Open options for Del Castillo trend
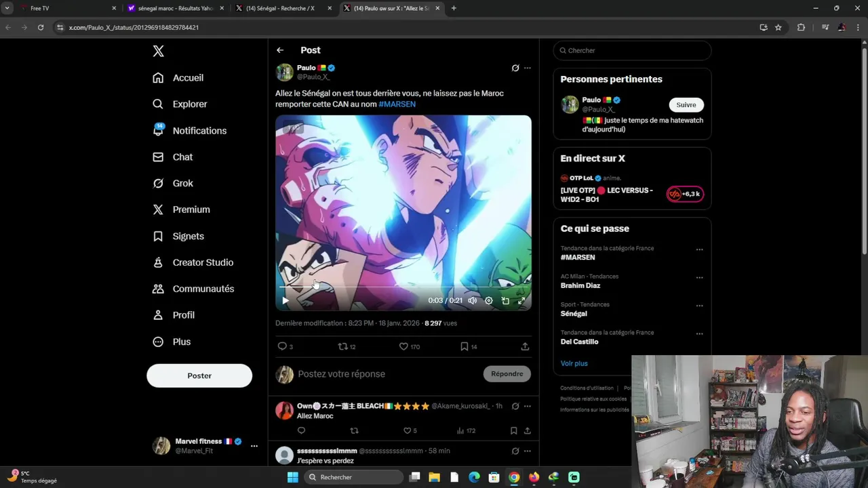Viewport: 868px width, 488px height. coord(699,333)
